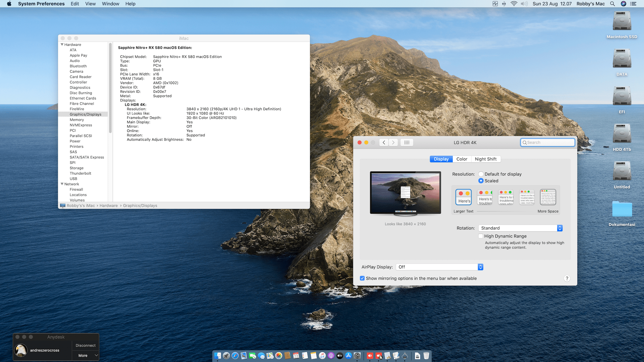Click the LG HDR 4K display preview

pyautogui.click(x=405, y=194)
